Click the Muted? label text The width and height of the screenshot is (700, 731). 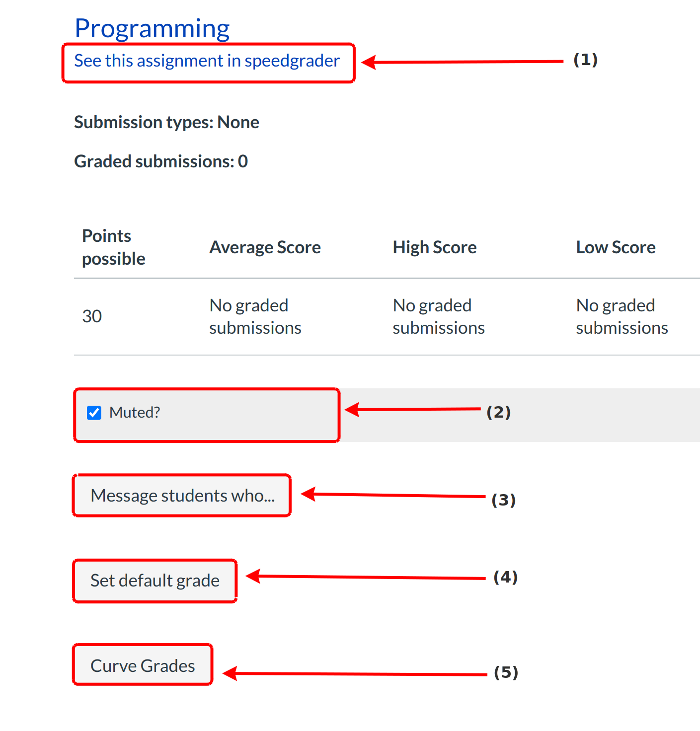(135, 413)
